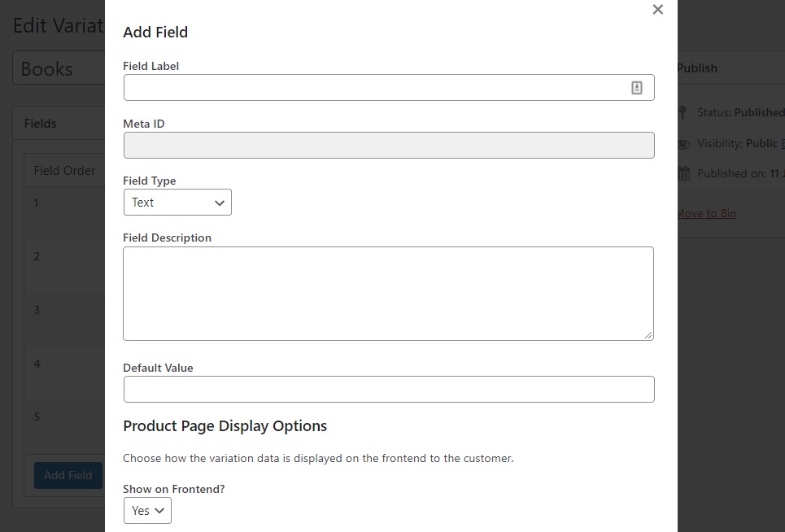This screenshot has width=785, height=532.
Task: Switch to the Fields panel tab
Action: [40, 123]
